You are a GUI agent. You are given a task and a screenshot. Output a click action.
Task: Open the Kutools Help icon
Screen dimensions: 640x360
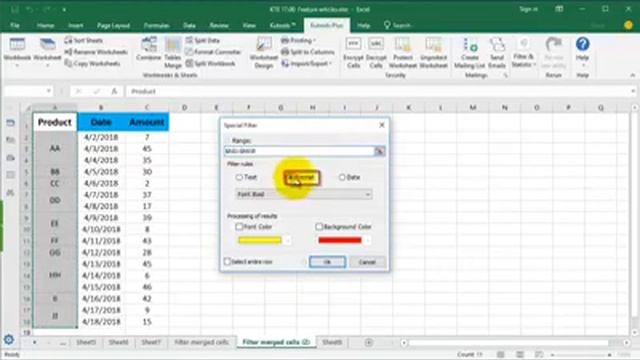pyautogui.click(x=582, y=50)
